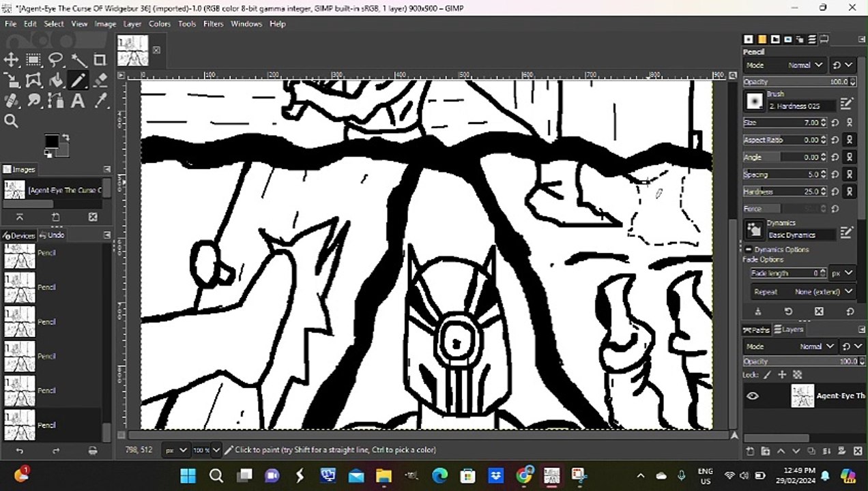This screenshot has height=491, width=868.
Task: Reset colors to default black and white
Action: coord(48,153)
